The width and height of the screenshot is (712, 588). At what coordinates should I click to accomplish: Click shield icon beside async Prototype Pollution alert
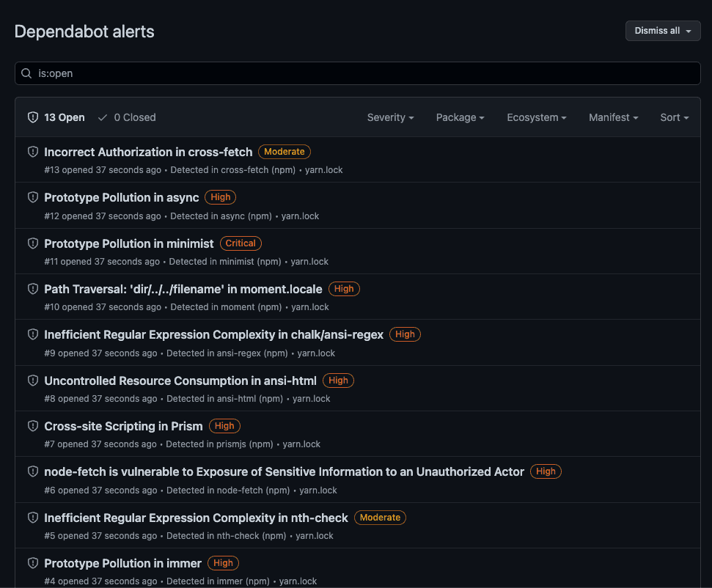[x=33, y=197]
